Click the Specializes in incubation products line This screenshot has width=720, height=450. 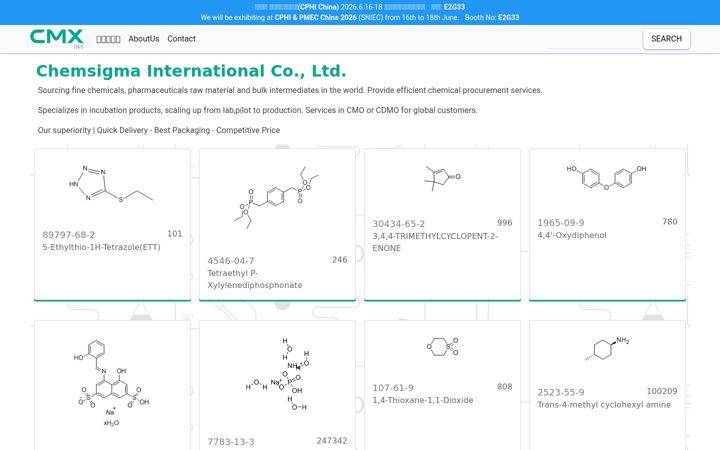[258, 110]
